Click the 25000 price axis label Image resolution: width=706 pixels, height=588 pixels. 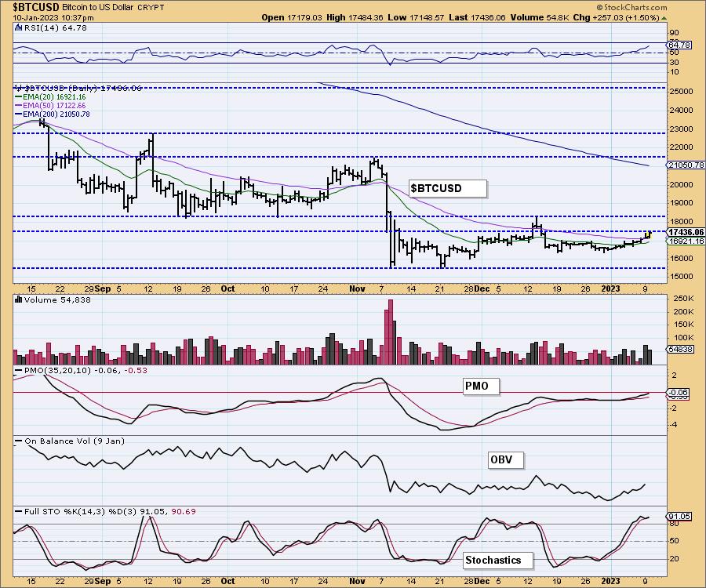681,91
